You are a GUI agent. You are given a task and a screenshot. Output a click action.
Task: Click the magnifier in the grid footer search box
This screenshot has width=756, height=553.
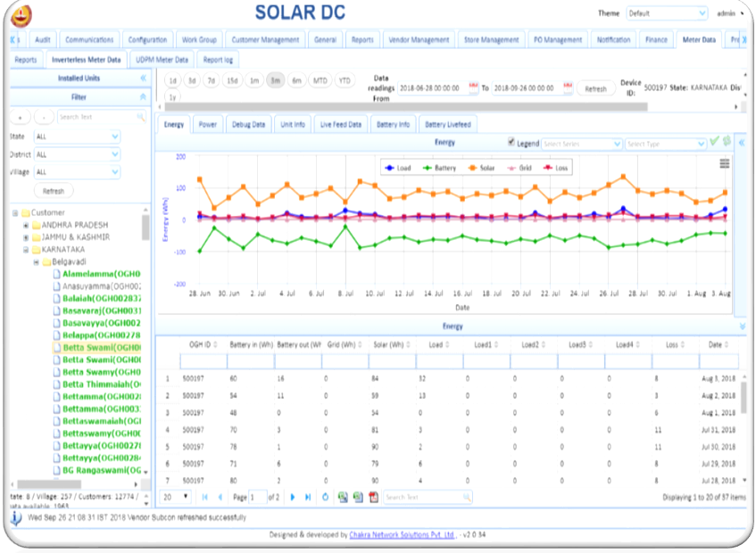tap(466, 497)
